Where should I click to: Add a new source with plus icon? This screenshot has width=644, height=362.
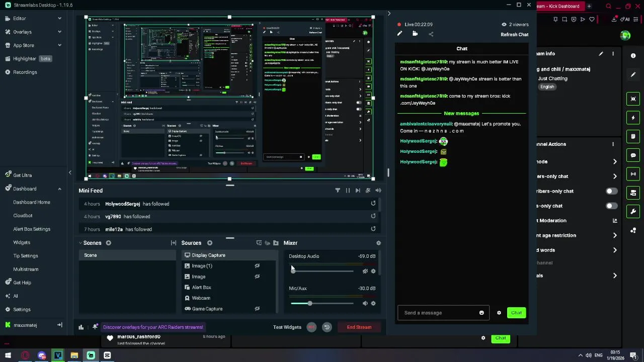pos(210,243)
